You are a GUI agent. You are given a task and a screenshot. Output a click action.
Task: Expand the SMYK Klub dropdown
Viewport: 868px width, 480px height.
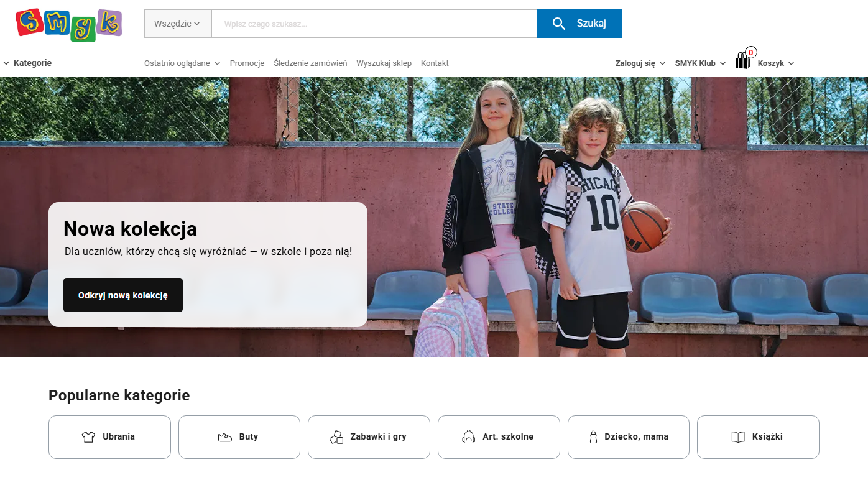coord(700,63)
